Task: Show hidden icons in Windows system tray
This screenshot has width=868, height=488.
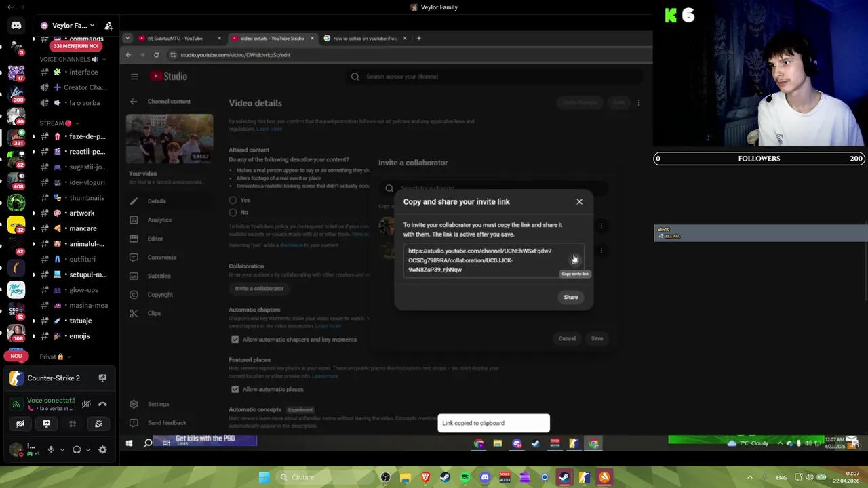Action: click(x=749, y=477)
